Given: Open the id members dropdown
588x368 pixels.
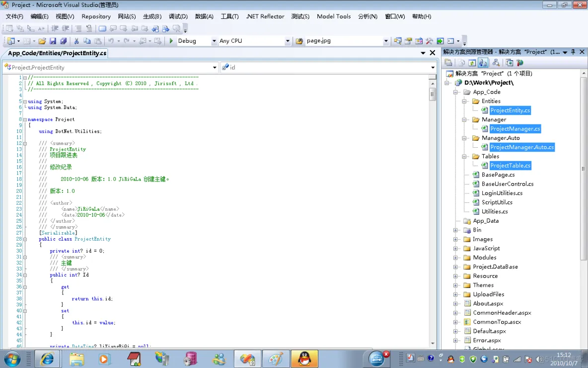Looking at the screenshot, I should tap(433, 68).
